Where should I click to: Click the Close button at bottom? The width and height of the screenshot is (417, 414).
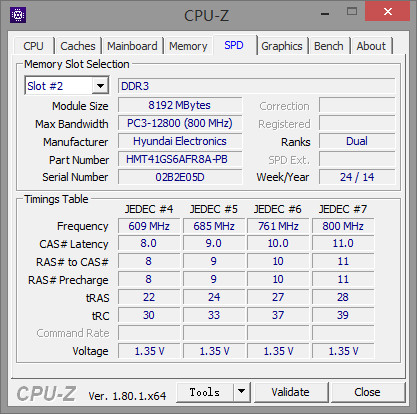point(367,392)
